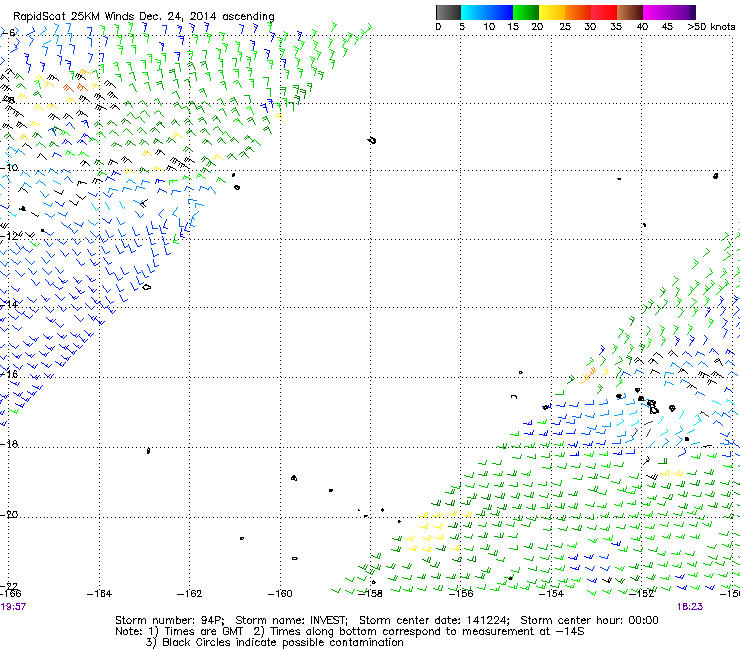Click the '-12' latitude label
The image size is (740, 650).
click(9, 236)
